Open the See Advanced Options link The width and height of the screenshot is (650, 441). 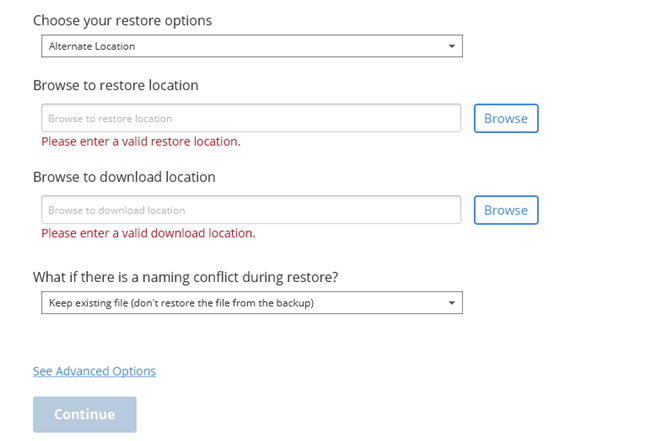[94, 371]
